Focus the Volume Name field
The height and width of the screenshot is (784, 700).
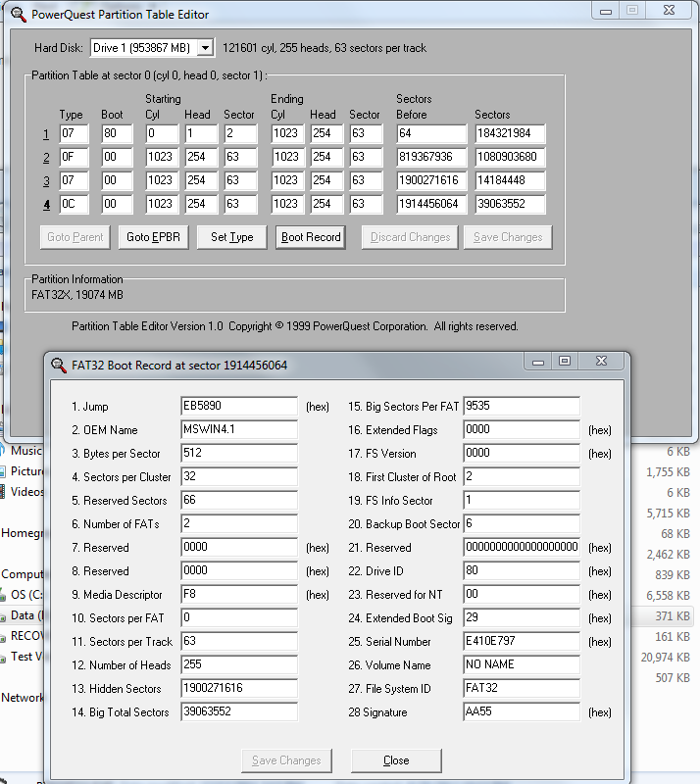pyautogui.click(x=521, y=665)
